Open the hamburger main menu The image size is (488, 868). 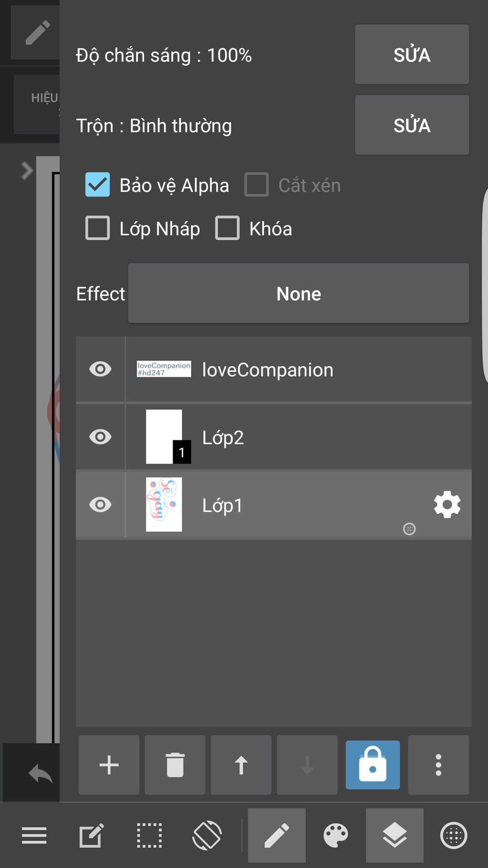[x=34, y=836]
